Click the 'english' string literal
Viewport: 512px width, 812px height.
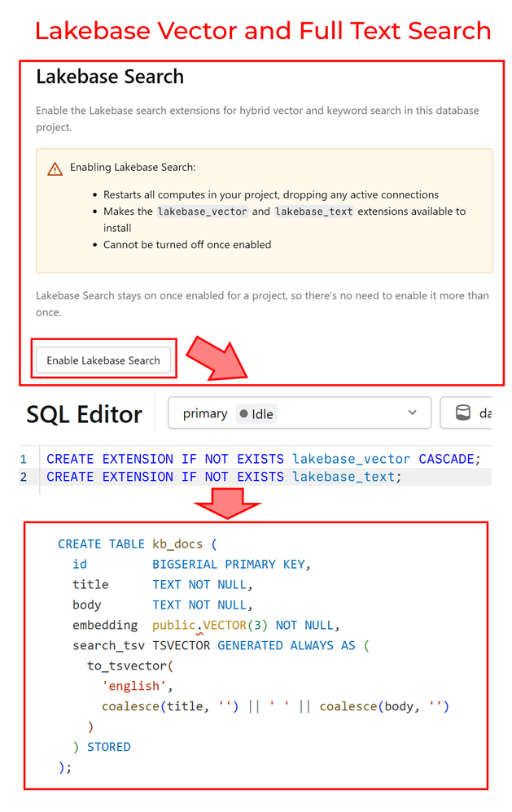(133, 686)
